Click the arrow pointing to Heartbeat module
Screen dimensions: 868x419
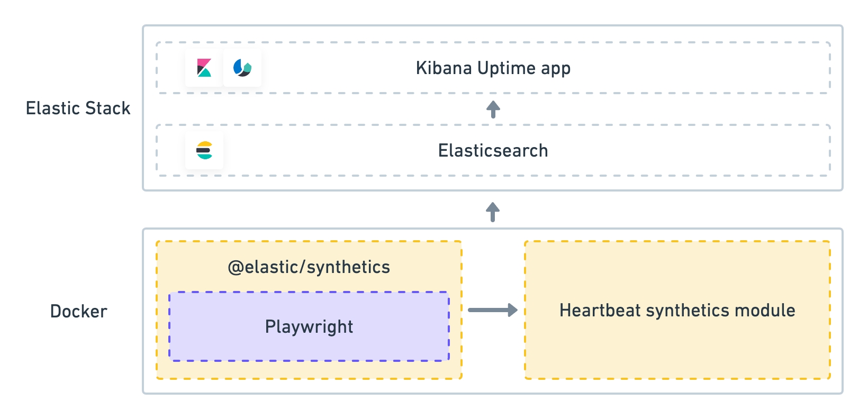(x=493, y=310)
